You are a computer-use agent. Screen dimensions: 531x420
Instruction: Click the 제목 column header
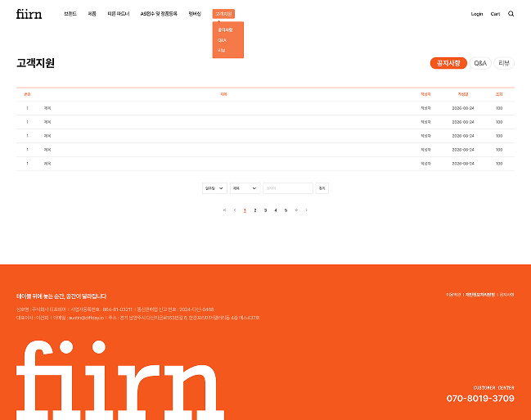click(223, 94)
